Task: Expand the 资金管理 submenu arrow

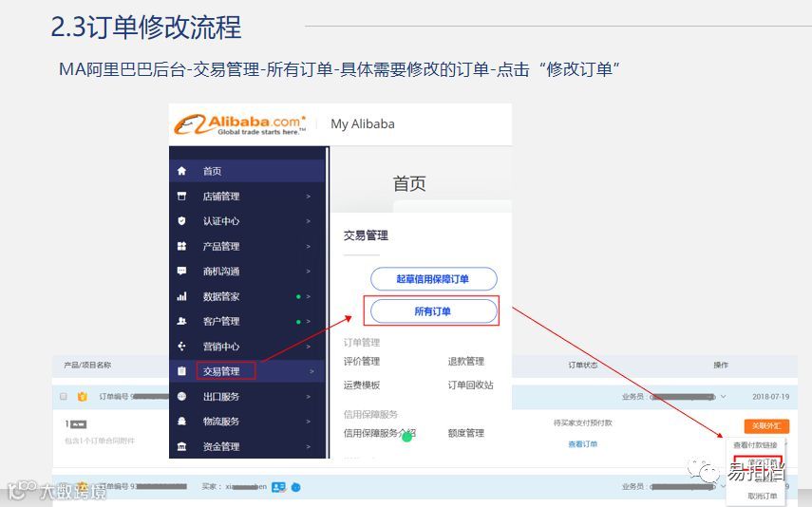Action: pyautogui.click(x=308, y=446)
